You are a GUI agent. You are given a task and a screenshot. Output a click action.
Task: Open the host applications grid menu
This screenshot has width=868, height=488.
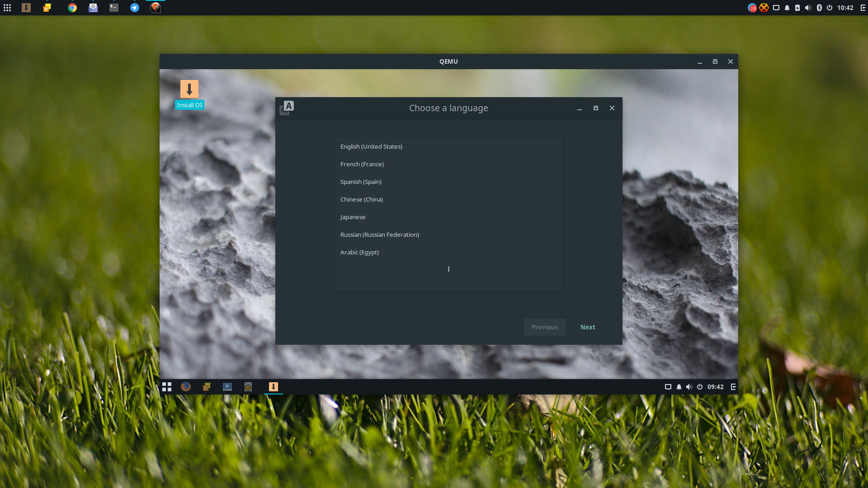click(7, 8)
